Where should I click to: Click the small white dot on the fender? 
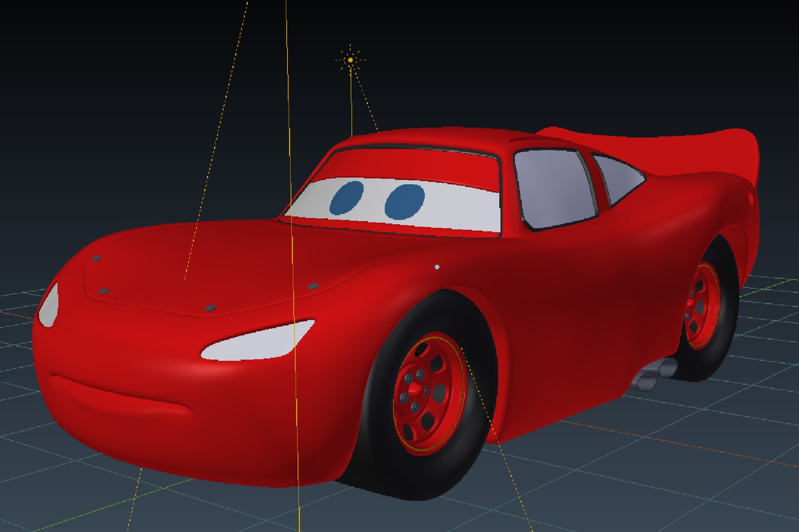point(437,267)
